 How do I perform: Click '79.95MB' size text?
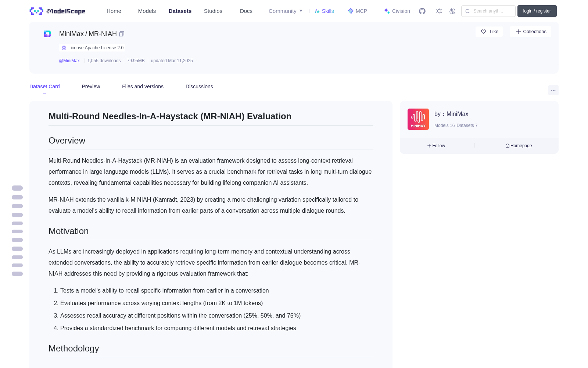tap(136, 61)
